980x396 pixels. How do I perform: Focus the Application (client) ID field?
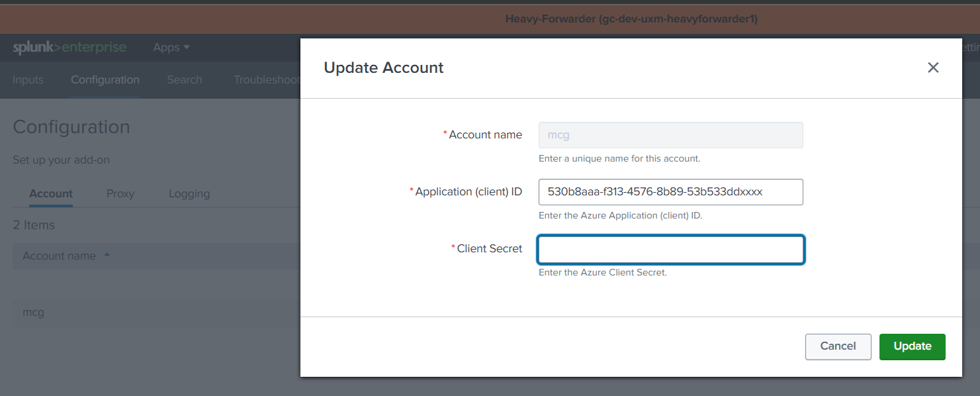click(x=670, y=192)
